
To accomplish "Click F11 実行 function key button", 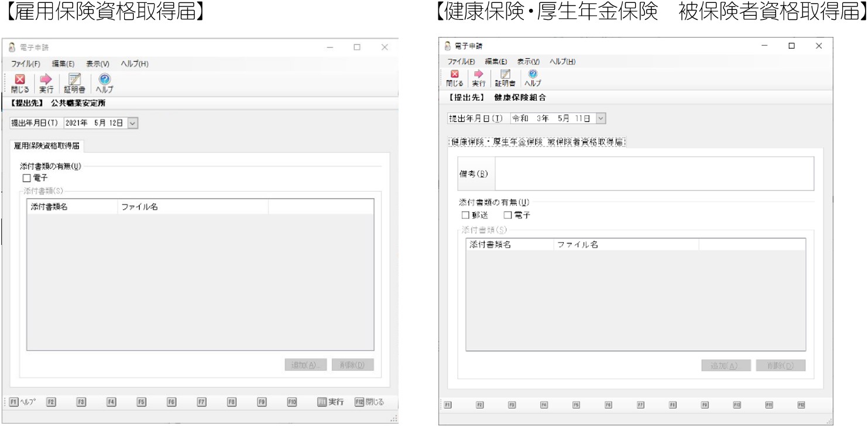I will click(x=331, y=402).
